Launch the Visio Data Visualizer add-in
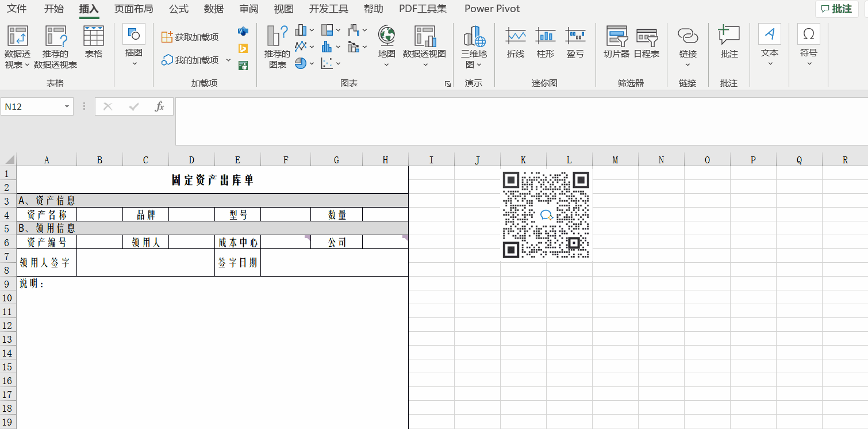This screenshot has height=429, width=868. coord(243,32)
